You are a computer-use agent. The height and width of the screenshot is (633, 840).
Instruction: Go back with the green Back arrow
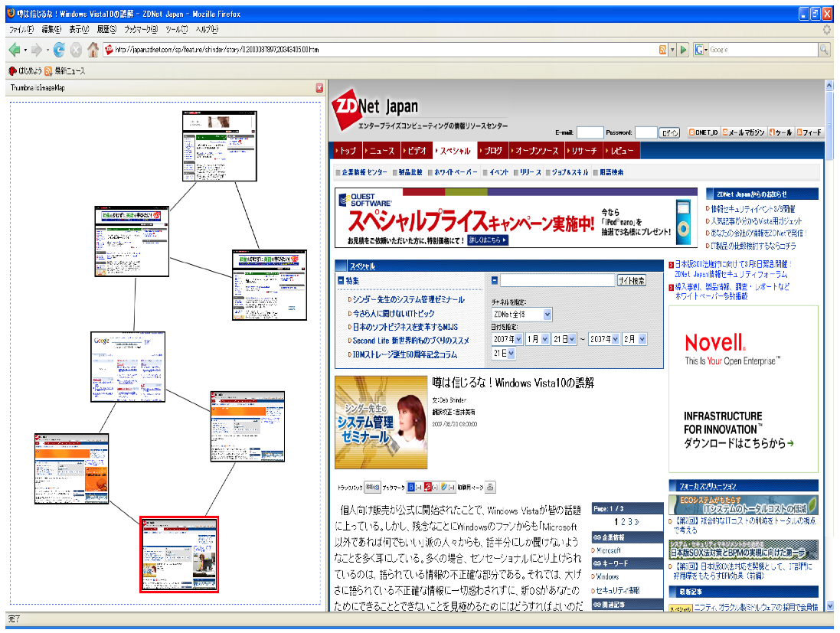click(x=15, y=50)
